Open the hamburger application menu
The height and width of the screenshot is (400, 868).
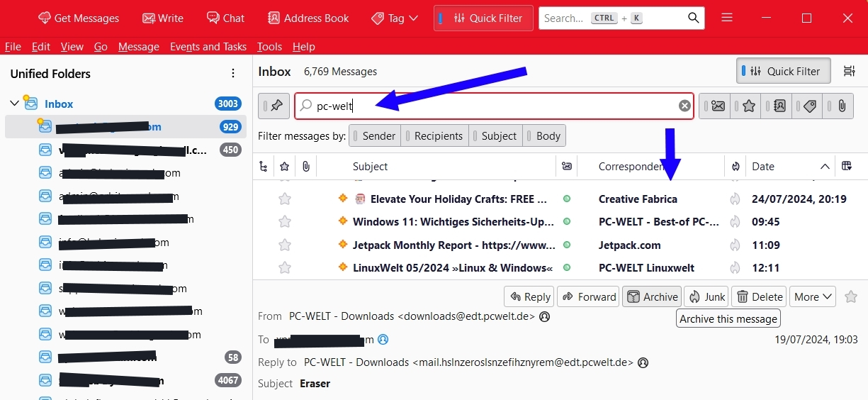click(x=726, y=18)
